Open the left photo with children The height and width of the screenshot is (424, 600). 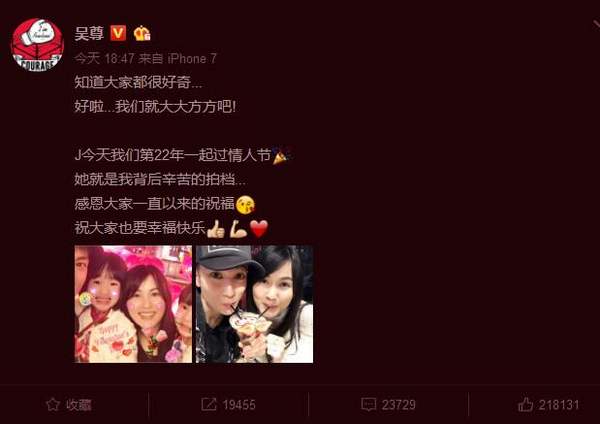click(x=133, y=304)
